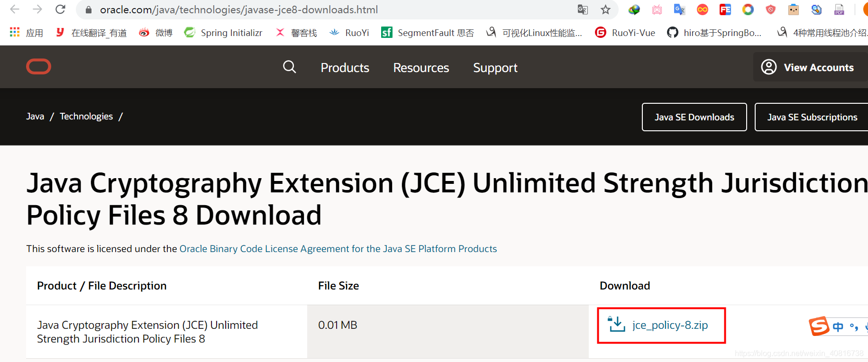The height and width of the screenshot is (362, 868).
Task: Click the Sogou input method S icon
Action: (x=819, y=326)
